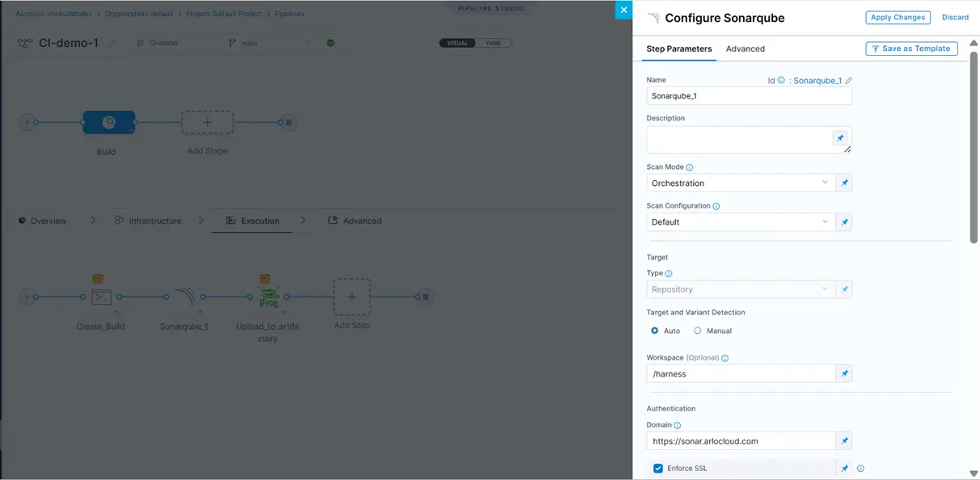Domain info icon
Screen dimensions: 980x480
coord(678,425)
